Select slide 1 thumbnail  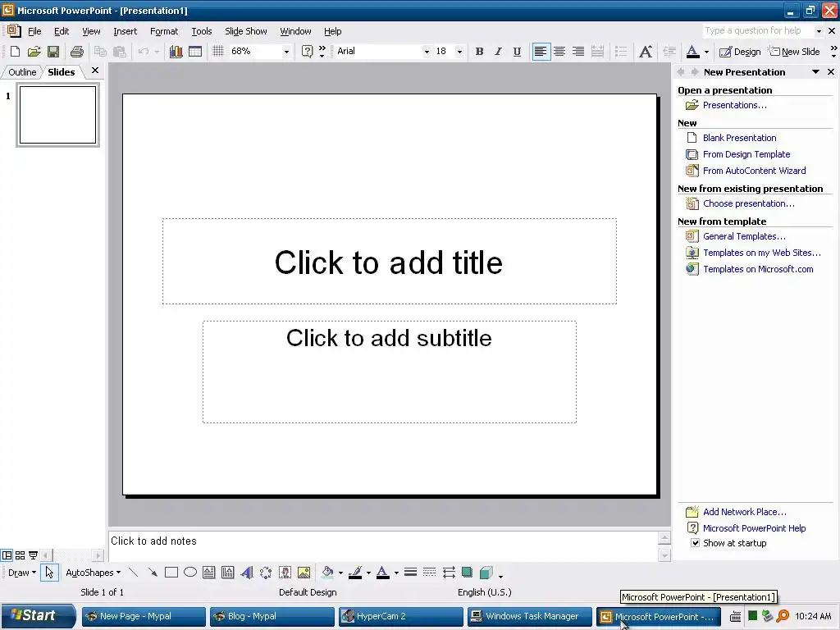click(58, 115)
